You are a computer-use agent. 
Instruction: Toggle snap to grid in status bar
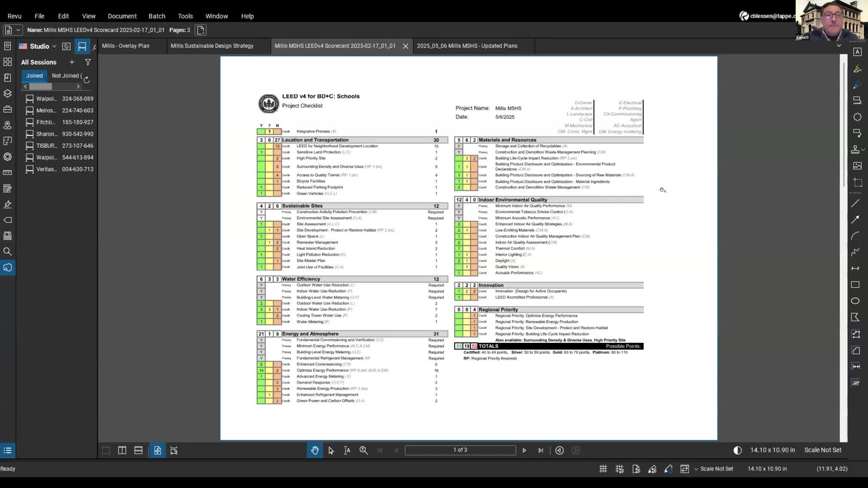[619, 469]
